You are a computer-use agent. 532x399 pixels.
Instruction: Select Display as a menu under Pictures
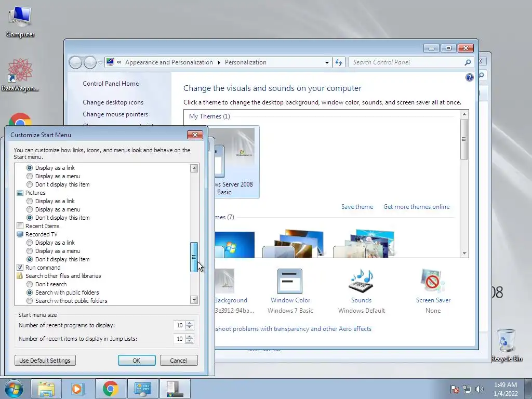[30, 209]
